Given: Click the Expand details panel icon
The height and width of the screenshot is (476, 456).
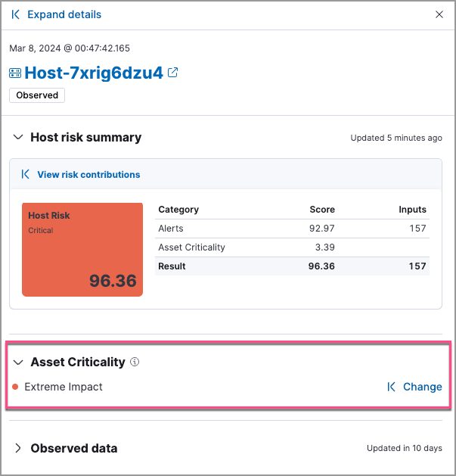Looking at the screenshot, I should (x=16, y=14).
